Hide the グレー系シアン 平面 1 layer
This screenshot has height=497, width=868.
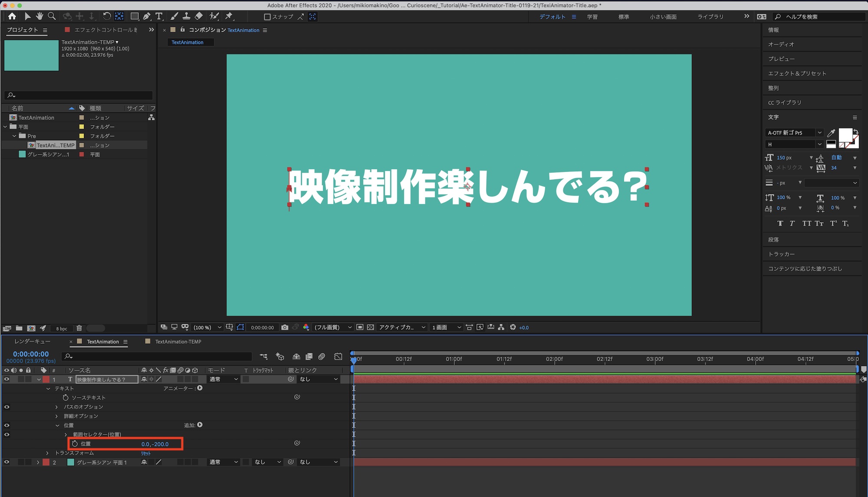(7, 462)
